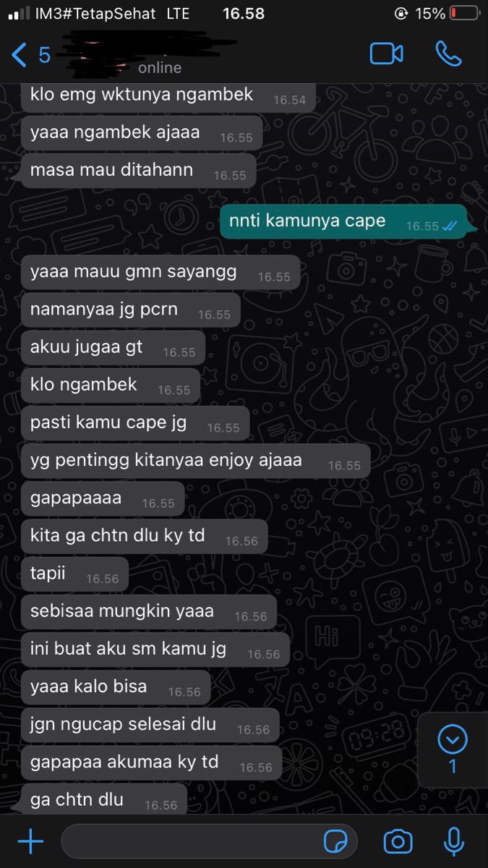Select message "ini buat aku sm kamu jg"

coord(155,650)
